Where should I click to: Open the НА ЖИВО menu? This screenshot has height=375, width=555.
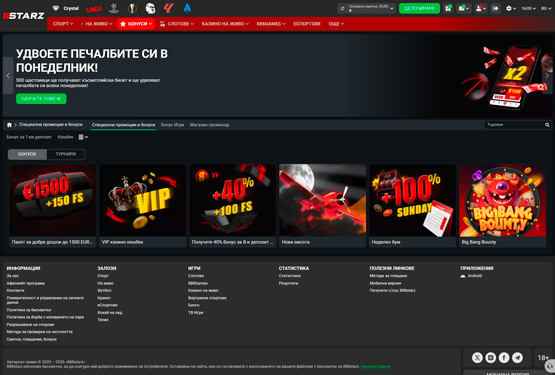coord(96,24)
